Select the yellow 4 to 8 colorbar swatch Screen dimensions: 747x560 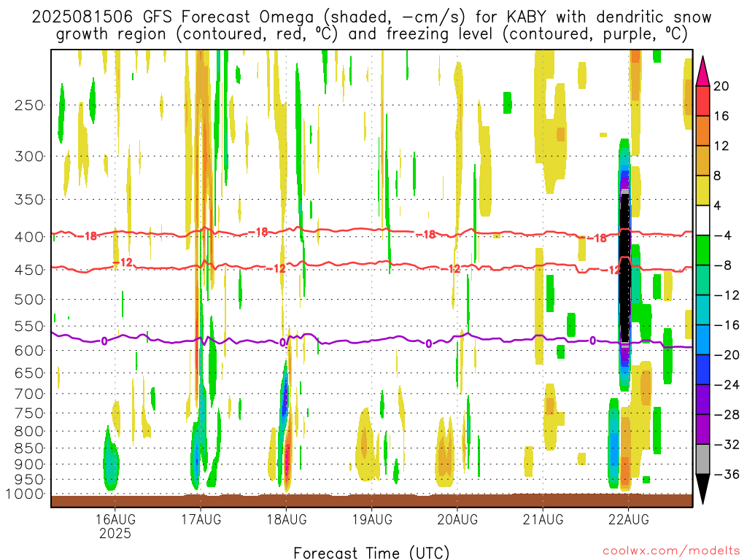(x=703, y=190)
